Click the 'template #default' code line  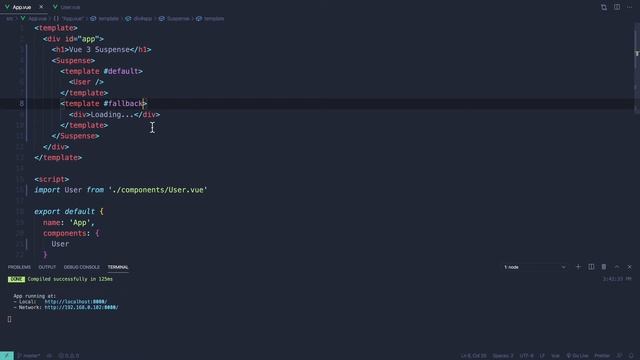pos(102,71)
